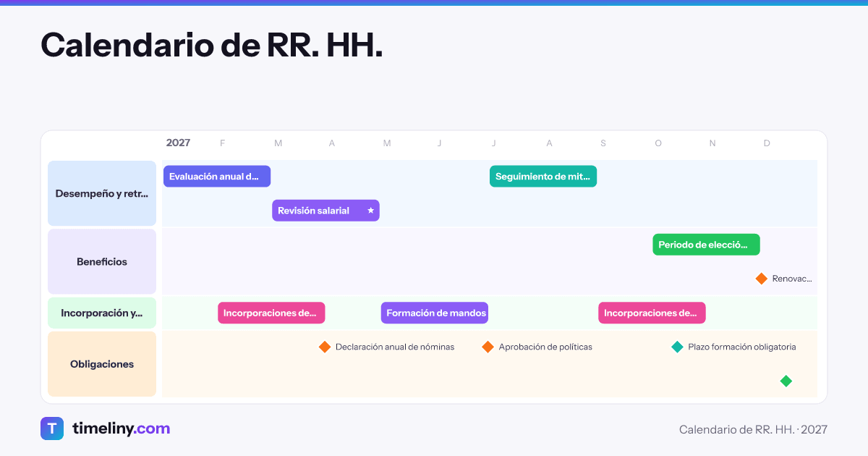Click the green diamond milestone in December

coord(786,381)
